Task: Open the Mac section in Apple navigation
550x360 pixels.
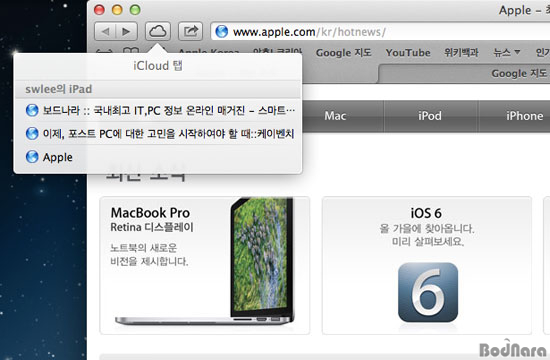Action: coord(335,116)
